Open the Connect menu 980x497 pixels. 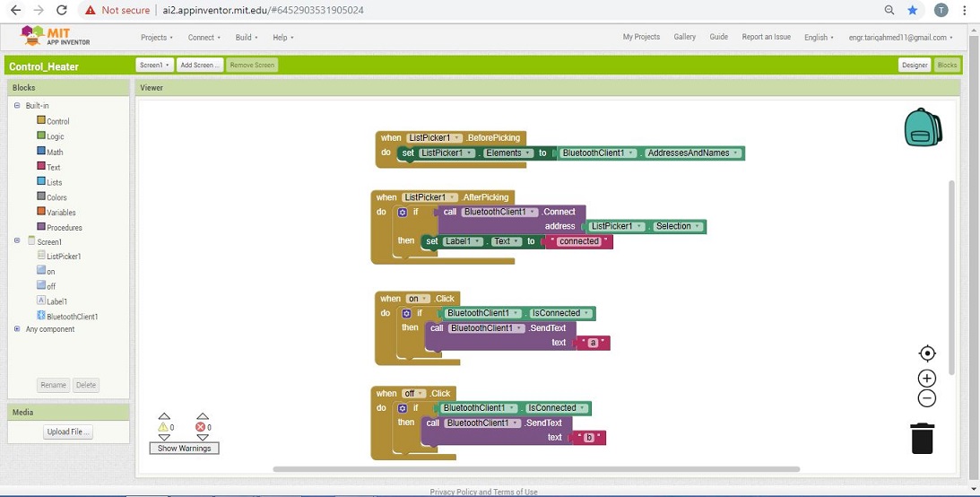[x=204, y=38]
